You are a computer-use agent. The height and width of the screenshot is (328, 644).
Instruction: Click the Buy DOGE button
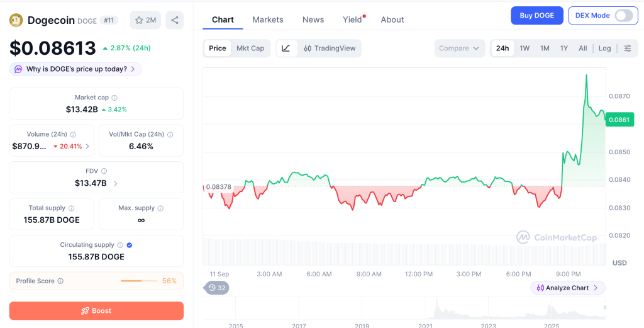537,16
